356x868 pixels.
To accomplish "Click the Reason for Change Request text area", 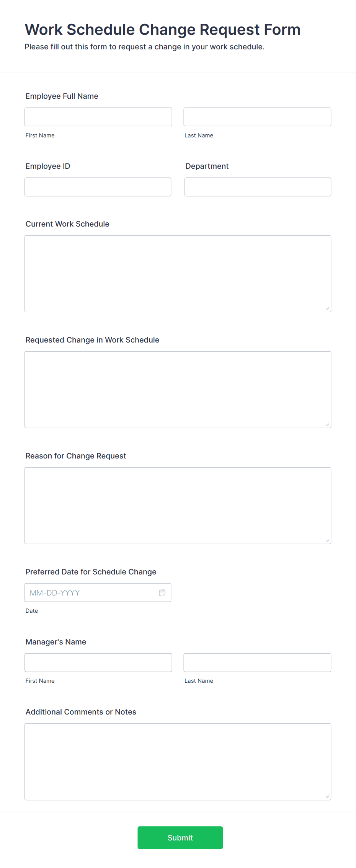I will (x=178, y=505).
